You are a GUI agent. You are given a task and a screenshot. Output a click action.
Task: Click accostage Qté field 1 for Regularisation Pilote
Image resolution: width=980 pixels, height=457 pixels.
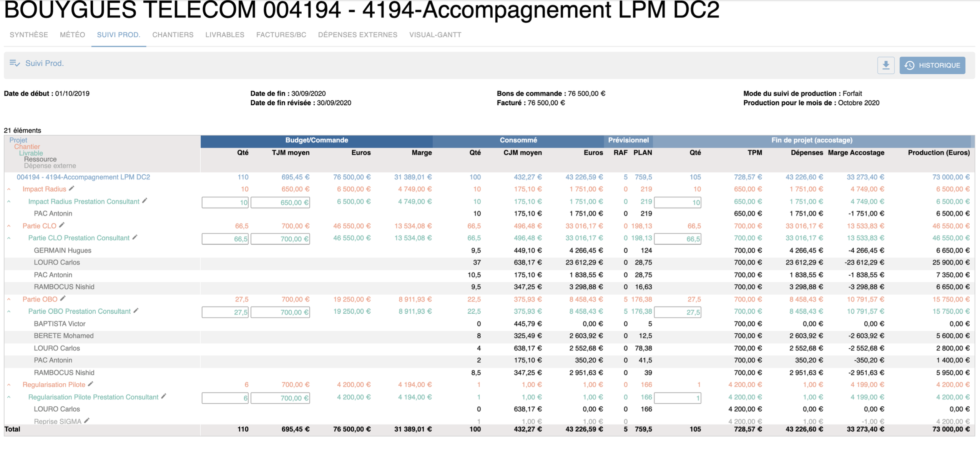(x=678, y=398)
